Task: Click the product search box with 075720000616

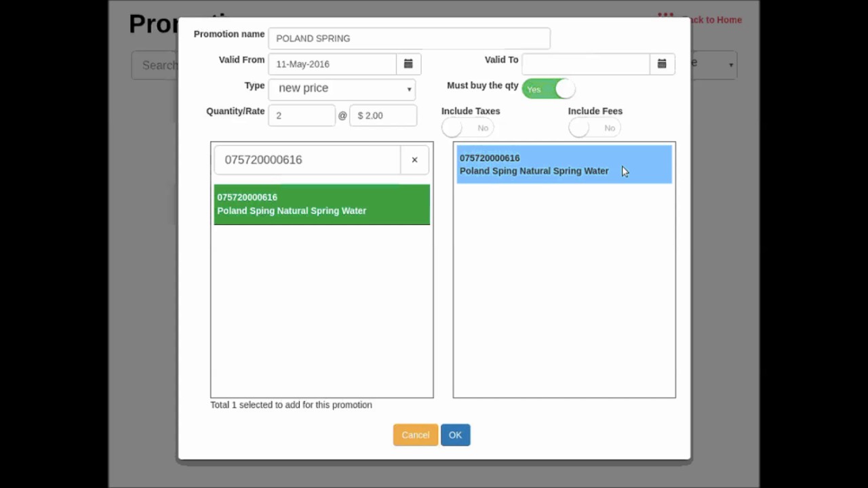Action: [308, 160]
